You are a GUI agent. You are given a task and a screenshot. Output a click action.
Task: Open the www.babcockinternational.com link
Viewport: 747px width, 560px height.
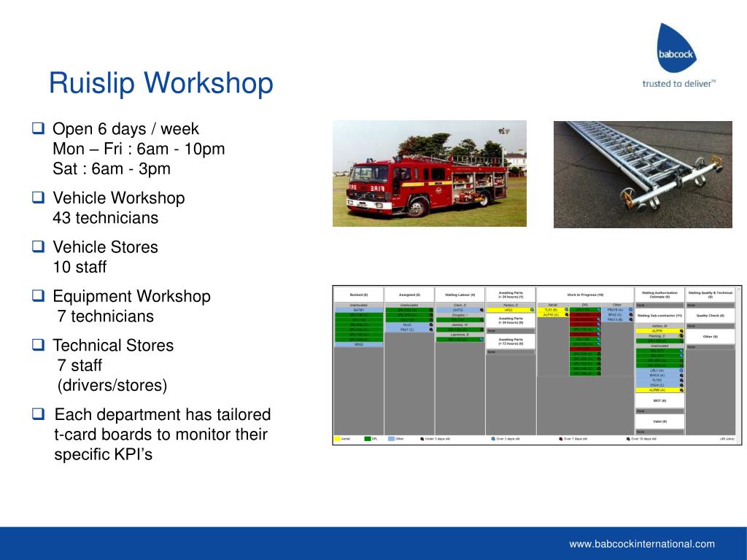642,544
